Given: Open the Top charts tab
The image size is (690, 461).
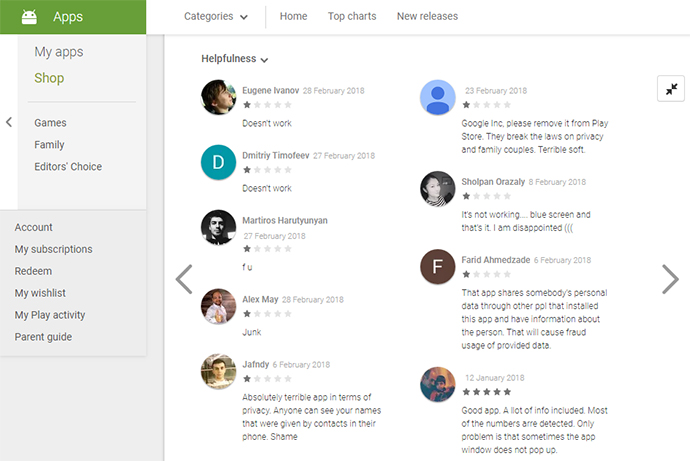Looking at the screenshot, I should [351, 16].
